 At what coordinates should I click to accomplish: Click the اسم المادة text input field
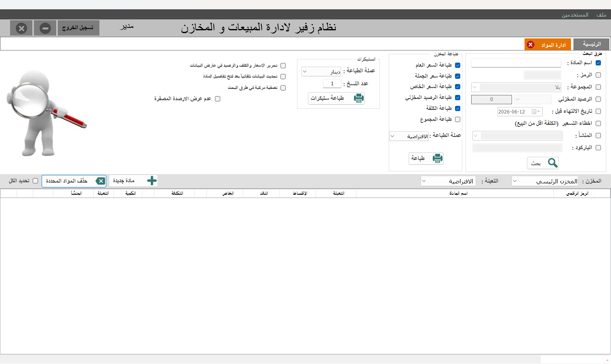[x=516, y=63]
